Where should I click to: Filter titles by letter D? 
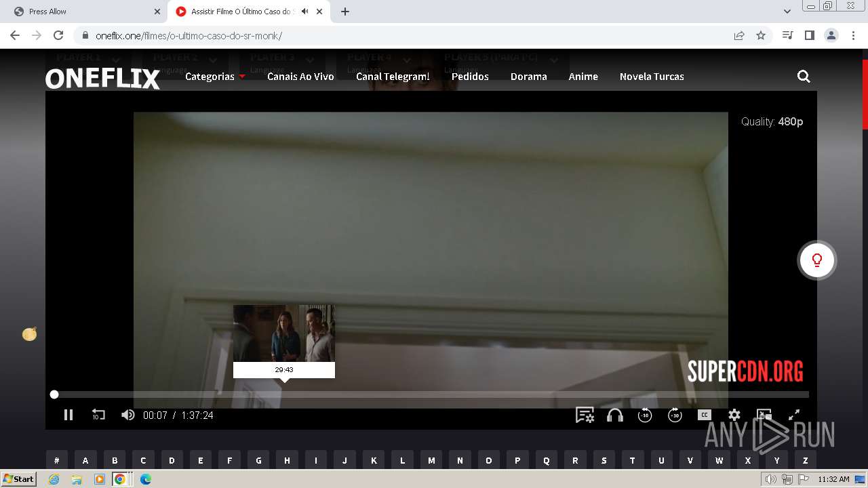(x=172, y=460)
